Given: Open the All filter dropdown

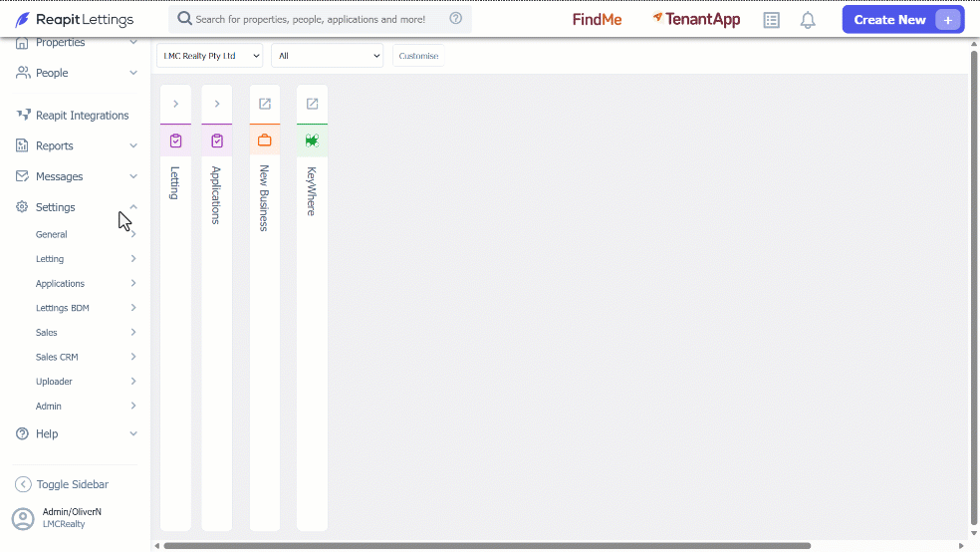Looking at the screenshot, I should coord(327,56).
